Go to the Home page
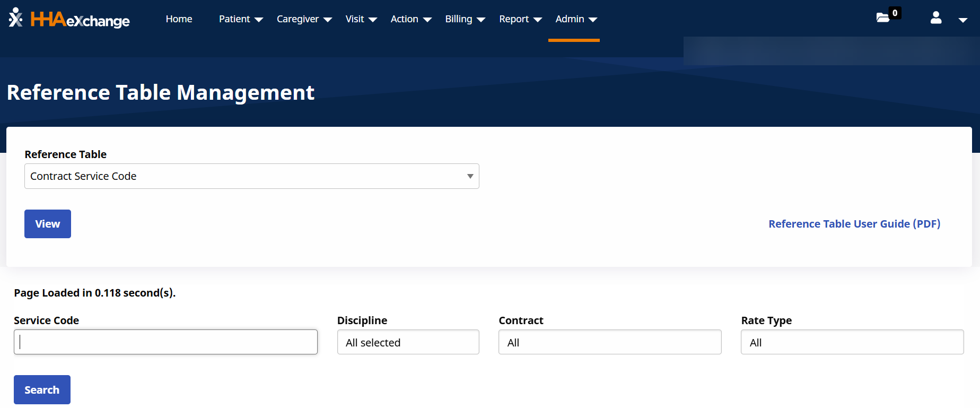The height and width of the screenshot is (408, 980). click(x=179, y=19)
